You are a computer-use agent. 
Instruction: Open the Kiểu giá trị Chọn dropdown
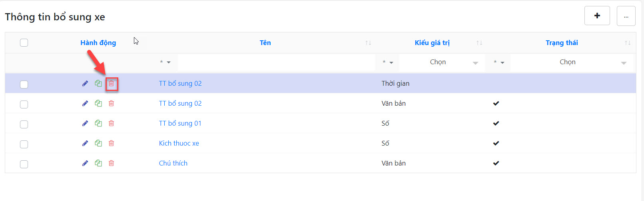click(x=442, y=62)
